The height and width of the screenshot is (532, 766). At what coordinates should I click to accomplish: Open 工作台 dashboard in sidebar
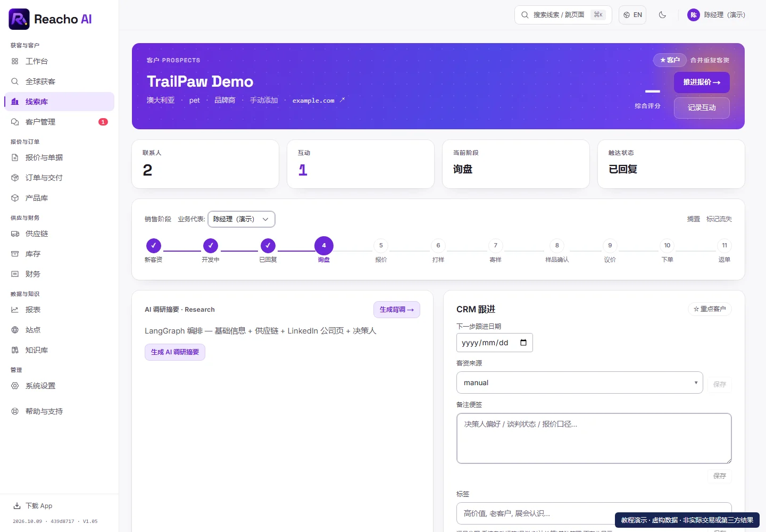(59, 61)
